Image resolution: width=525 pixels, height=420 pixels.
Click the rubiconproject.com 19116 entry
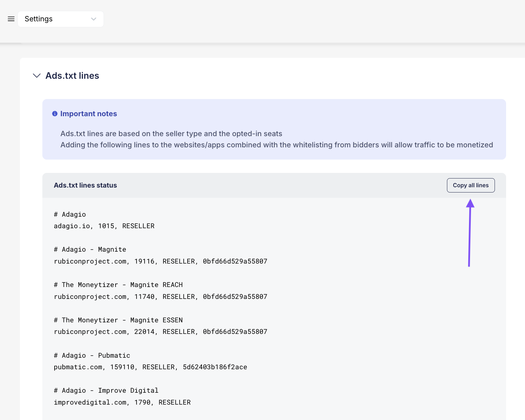pyautogui.click(x=160, y=261)
